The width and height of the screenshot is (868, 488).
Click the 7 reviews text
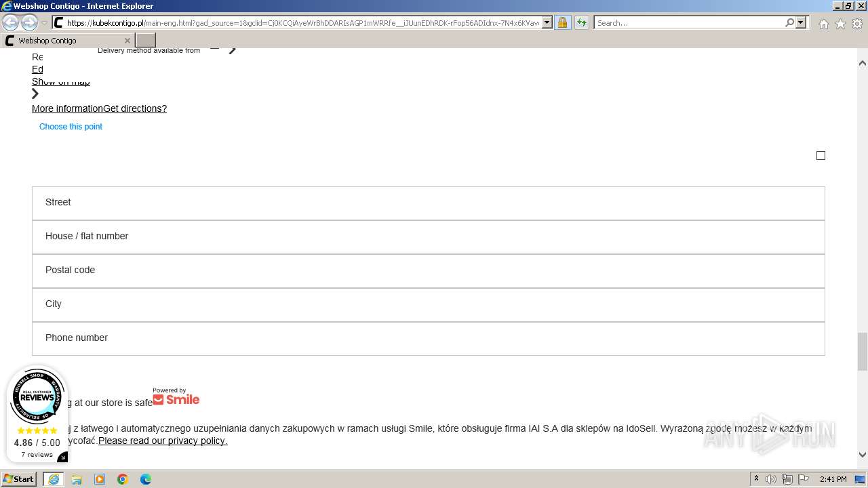[x=37, y=455]
